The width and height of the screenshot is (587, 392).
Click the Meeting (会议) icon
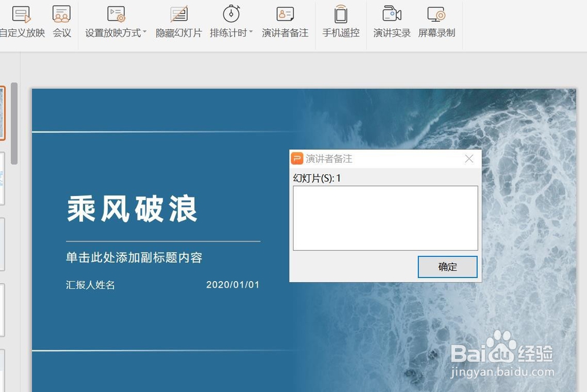coord(62,22)
